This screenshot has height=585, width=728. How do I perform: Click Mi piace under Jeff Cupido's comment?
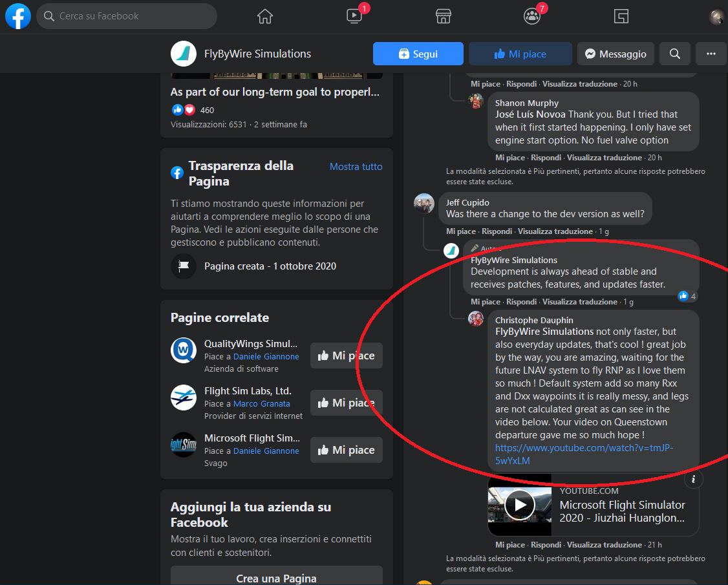(x=461, y=231)
